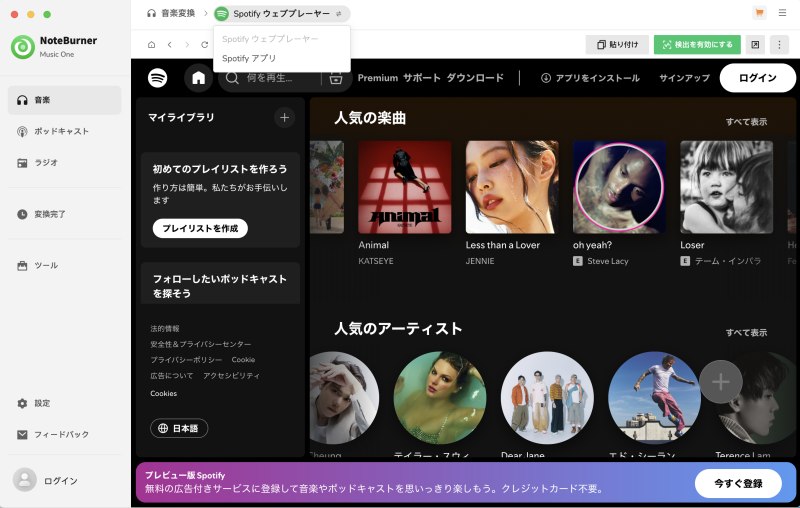Open the 音楽 section in sidebar
Screen dimensions: 800x508
(64, 100)
